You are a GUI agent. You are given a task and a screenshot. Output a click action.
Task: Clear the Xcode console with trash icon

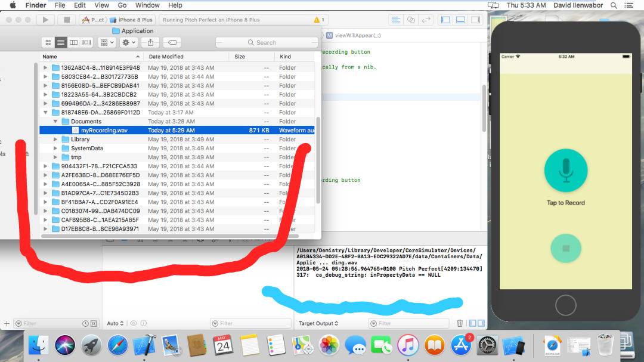coord(460,323)
